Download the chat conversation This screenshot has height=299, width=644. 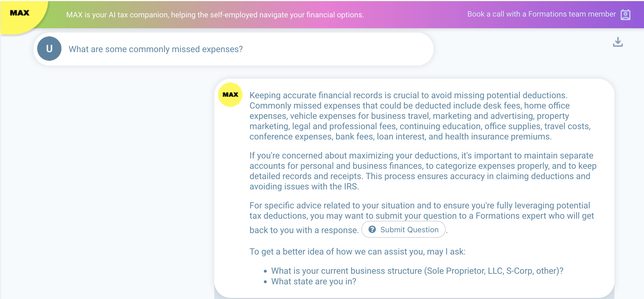tap(618, 42)
